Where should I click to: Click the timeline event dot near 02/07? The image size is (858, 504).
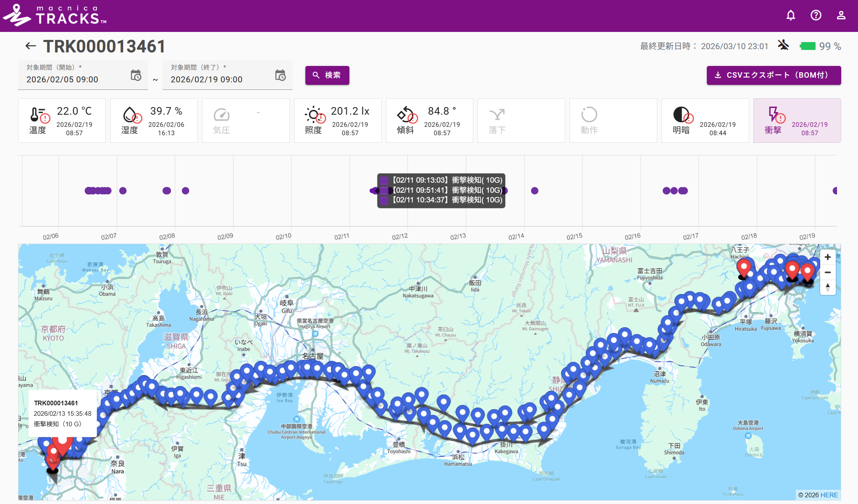pyautogui.click(x=123, y=190)
